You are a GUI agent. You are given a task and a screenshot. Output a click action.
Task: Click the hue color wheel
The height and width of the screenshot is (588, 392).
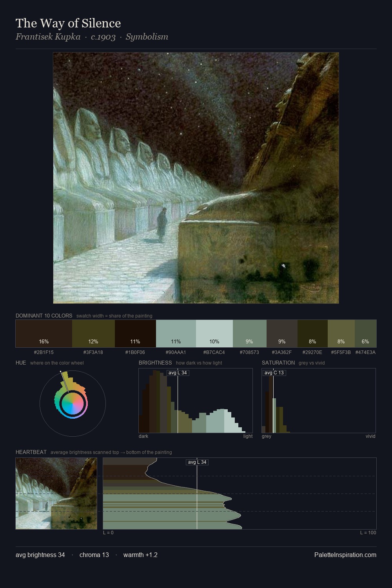click(x=73, y=403)
